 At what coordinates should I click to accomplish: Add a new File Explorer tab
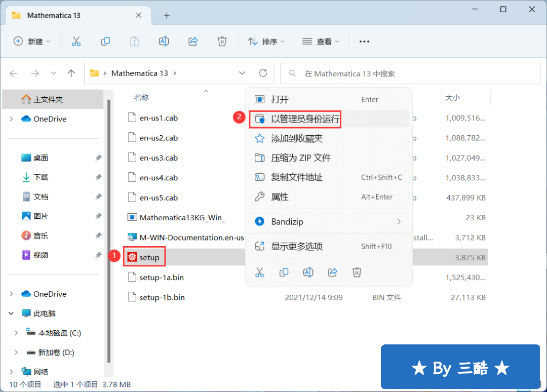(167, 15)
